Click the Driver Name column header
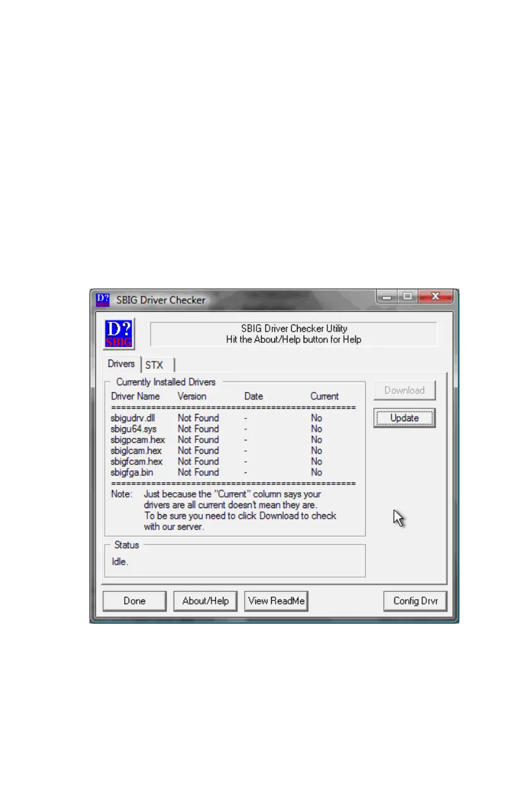 point(135,396)
